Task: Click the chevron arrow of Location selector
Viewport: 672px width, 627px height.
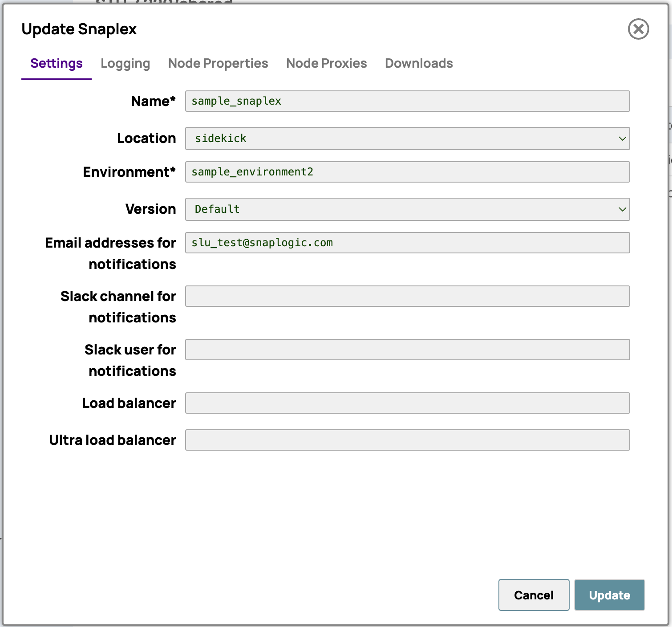Action: point(622,138)
